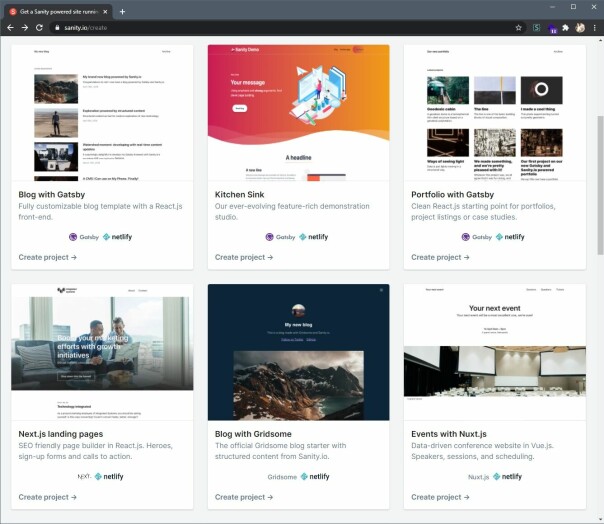Click the Netlify logo under Next.js landing pages
The image size is (604, 524).
pos(109,477)
